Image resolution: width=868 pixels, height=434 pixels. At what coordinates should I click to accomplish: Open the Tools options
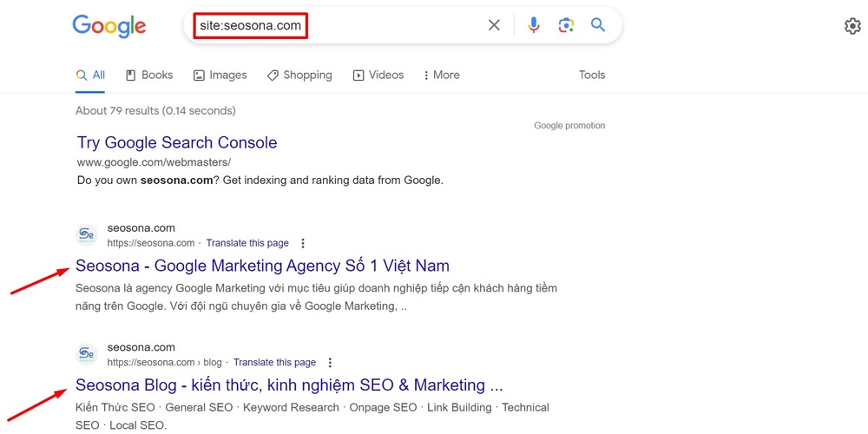[x=592, y=76]
